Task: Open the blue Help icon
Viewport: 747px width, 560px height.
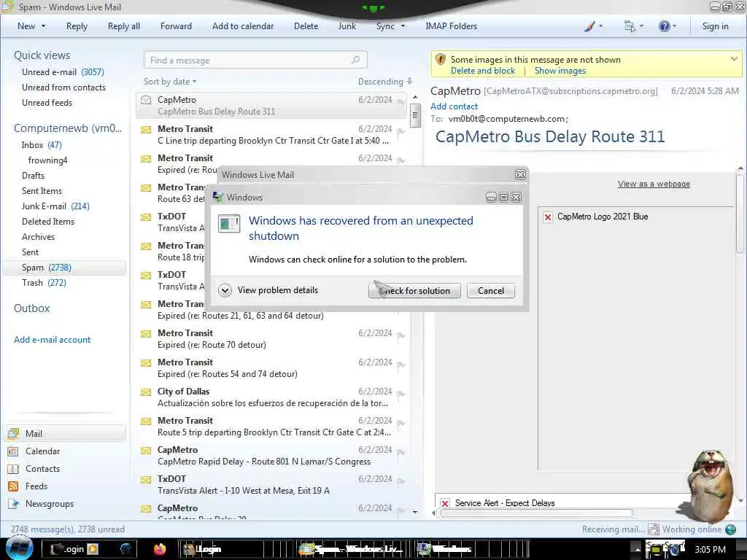Action: (x=664, y=27)
